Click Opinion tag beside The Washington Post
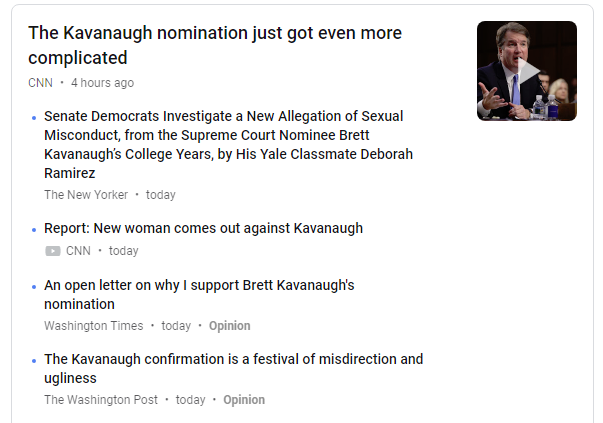The height and width of the screenshot is (423, 603). coord(244,400)
